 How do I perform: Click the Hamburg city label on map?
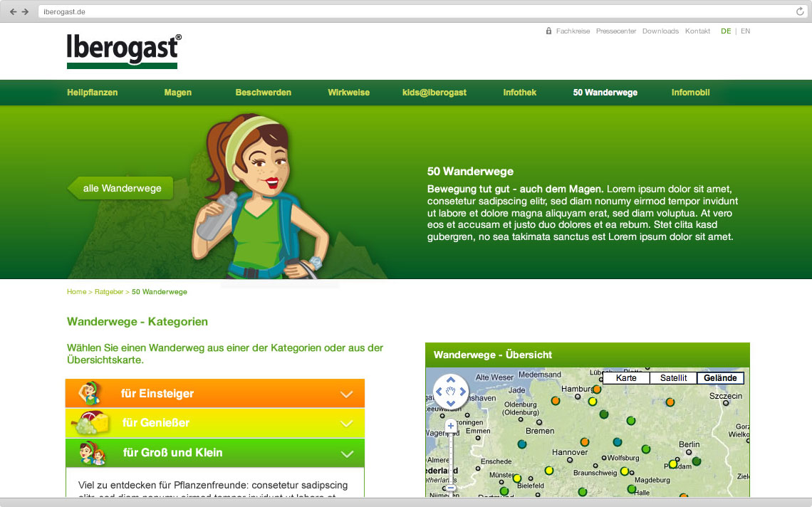point(577,388)
